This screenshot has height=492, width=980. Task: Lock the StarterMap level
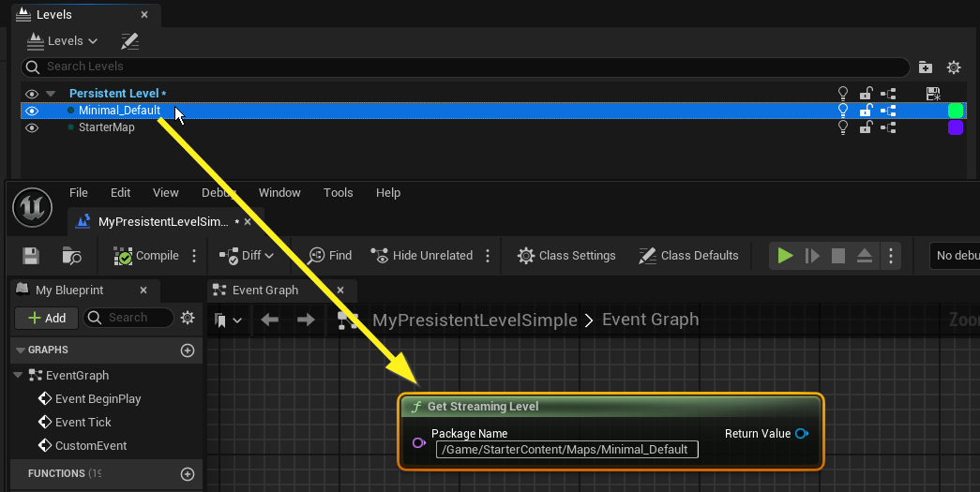pos(866,127)
